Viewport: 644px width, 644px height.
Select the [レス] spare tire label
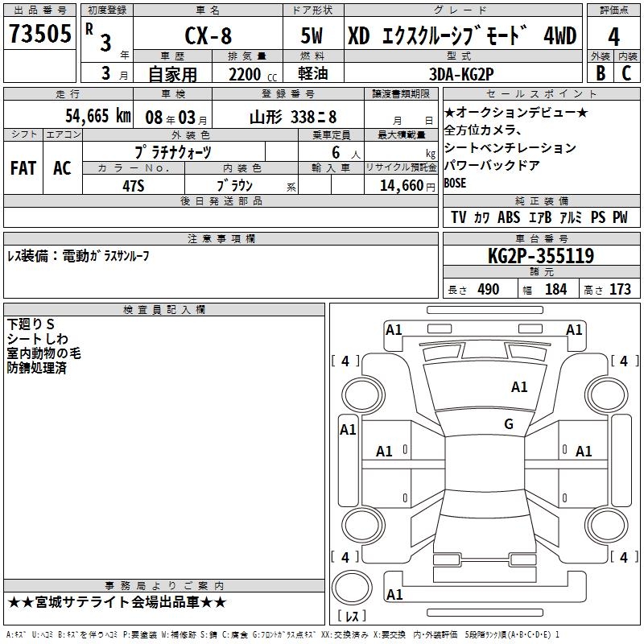[x=352, y=616]
